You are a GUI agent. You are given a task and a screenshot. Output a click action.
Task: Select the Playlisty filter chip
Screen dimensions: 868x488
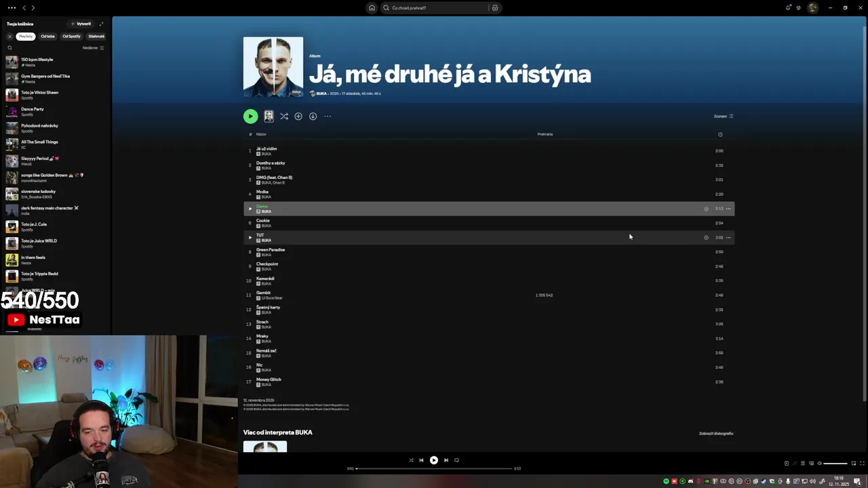coord(26,36)
